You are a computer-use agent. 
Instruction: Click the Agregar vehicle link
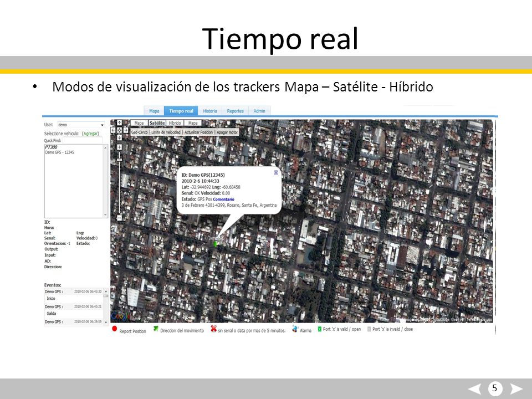click(x=90, y=134)
